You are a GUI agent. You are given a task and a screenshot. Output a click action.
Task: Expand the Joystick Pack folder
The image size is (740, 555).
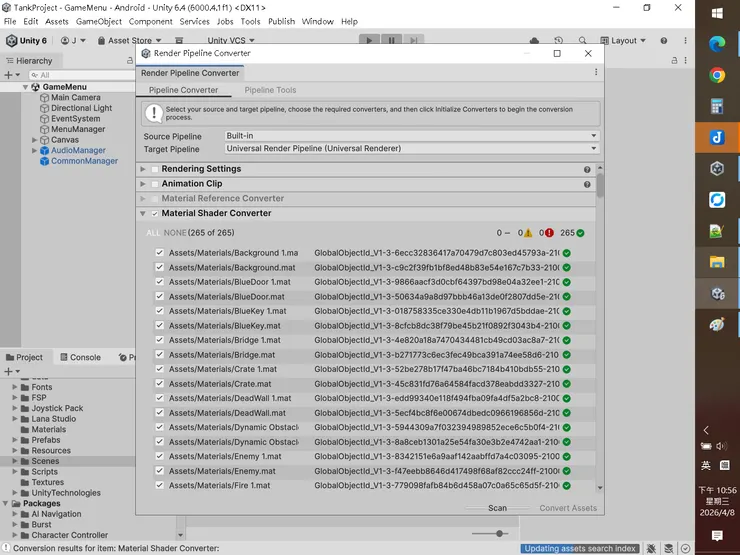(15, 408)
